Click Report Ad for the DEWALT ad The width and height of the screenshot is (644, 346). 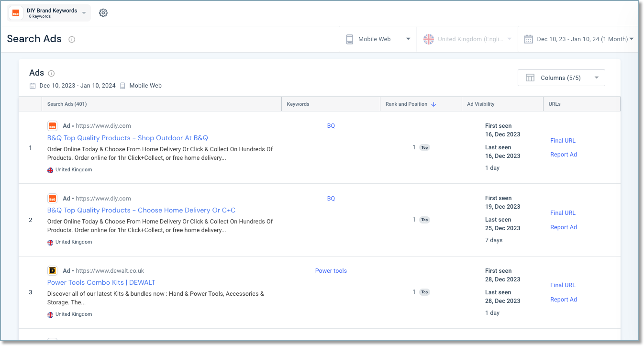point(564,300)
